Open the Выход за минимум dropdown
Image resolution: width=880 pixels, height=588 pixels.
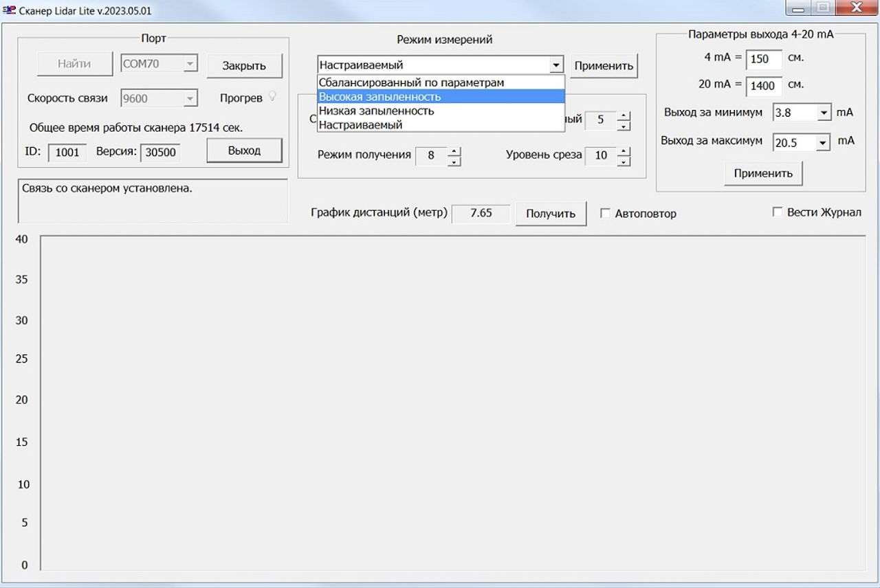click(x=824, y=113)
